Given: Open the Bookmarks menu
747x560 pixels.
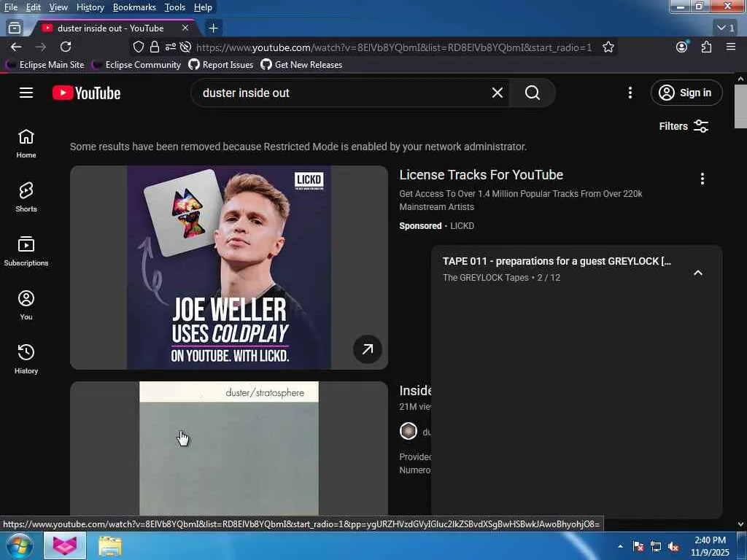Looking at the screenshot, I should (134, 7).
